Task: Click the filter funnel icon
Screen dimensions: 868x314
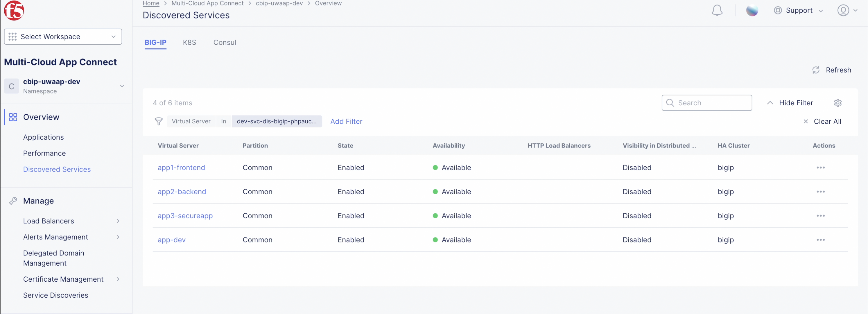Action: 158,121
